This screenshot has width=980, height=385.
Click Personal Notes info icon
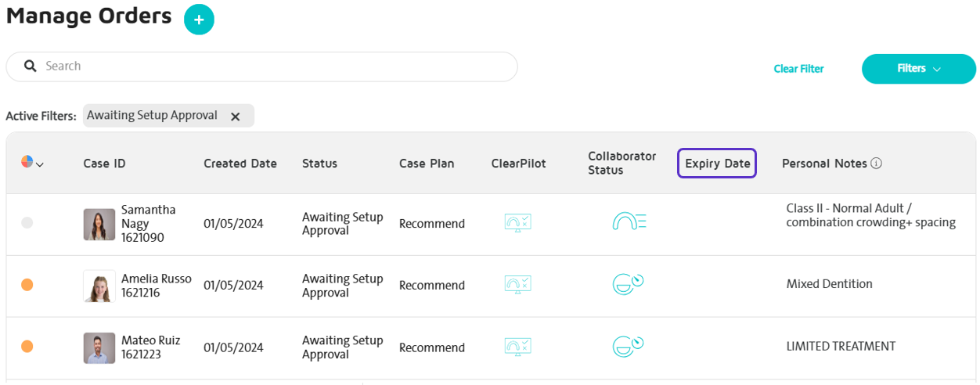[877, 164]
